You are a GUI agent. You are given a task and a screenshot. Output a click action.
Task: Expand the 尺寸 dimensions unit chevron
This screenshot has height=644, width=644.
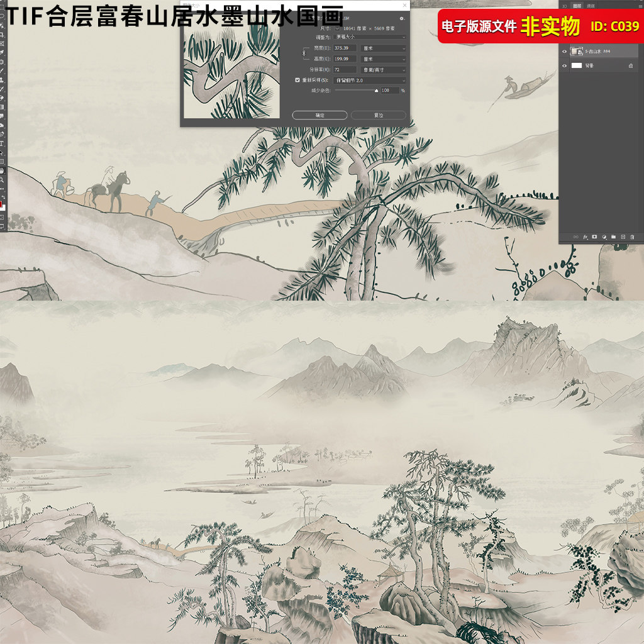tap(337, 28)
